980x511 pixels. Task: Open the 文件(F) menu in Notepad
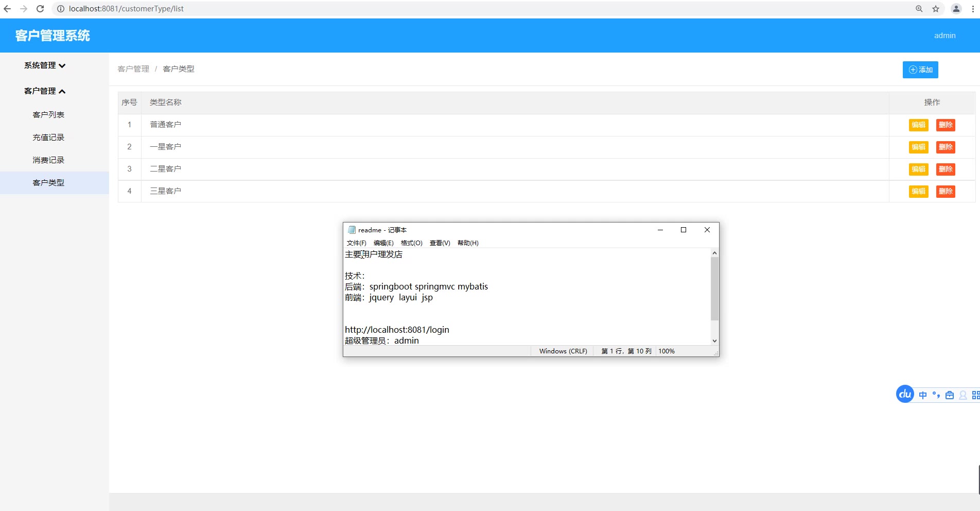click(356, 243)
